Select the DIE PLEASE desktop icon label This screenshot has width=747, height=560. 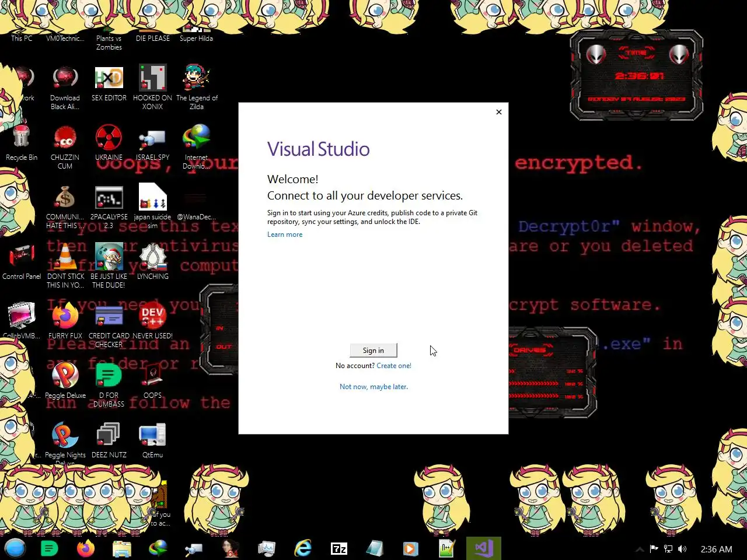[x=153, y=38]
